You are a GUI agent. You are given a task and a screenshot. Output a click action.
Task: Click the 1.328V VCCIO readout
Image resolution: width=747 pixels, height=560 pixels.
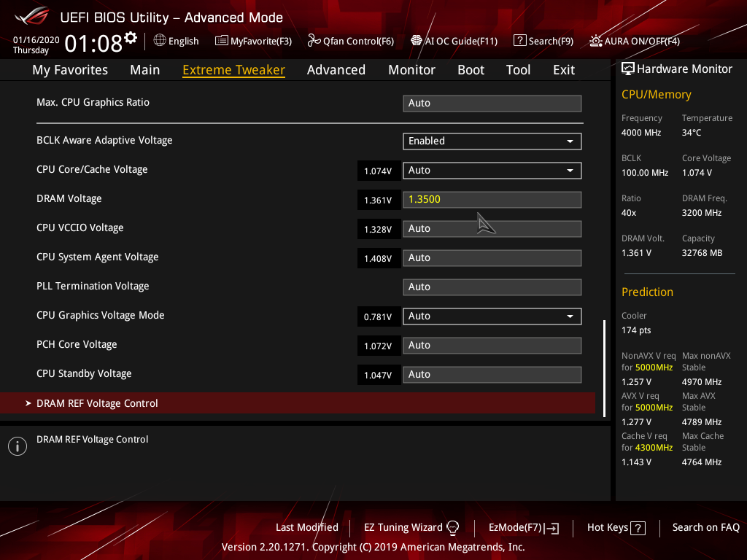[x=379, y=229]
